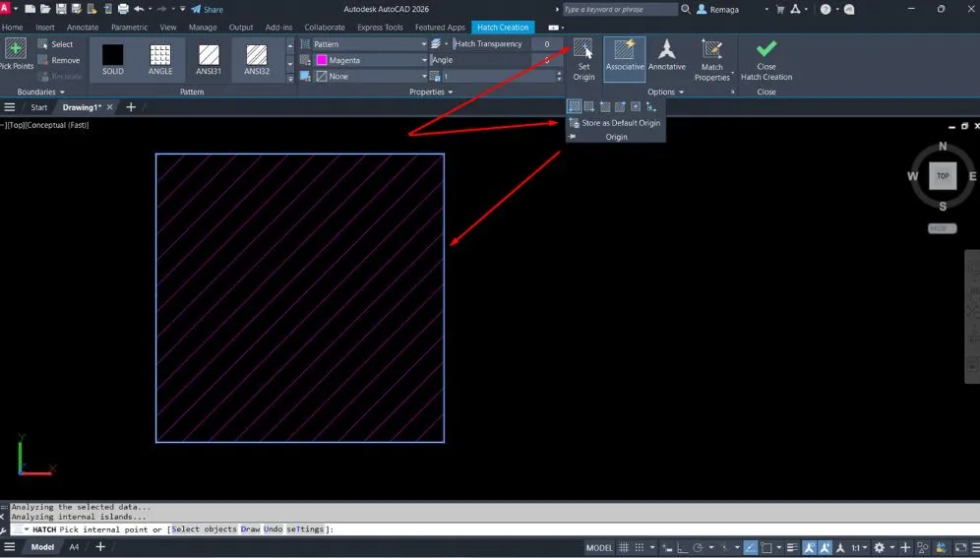Click the Remove boundary objects icon
Screen dimensions: 980x558
pos(43,60)
